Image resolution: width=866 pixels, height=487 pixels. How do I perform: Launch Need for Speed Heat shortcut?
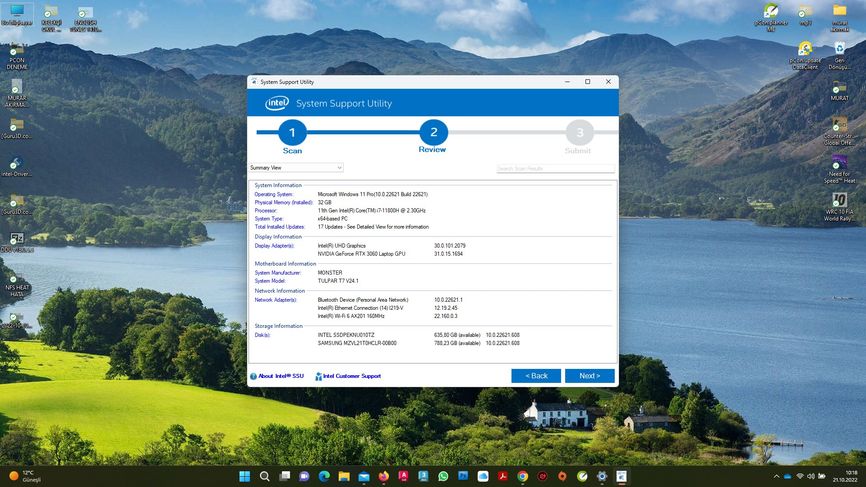(x=839, y=169)
